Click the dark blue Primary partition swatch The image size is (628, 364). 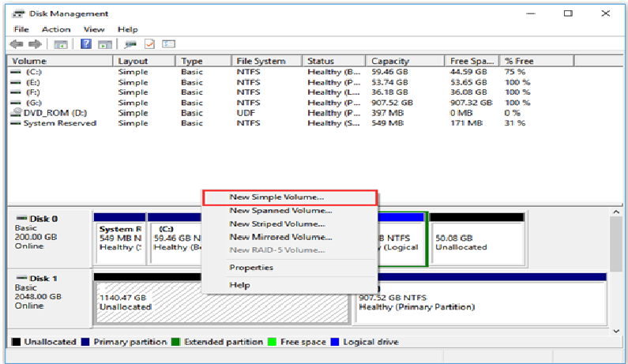pos(85,342)
